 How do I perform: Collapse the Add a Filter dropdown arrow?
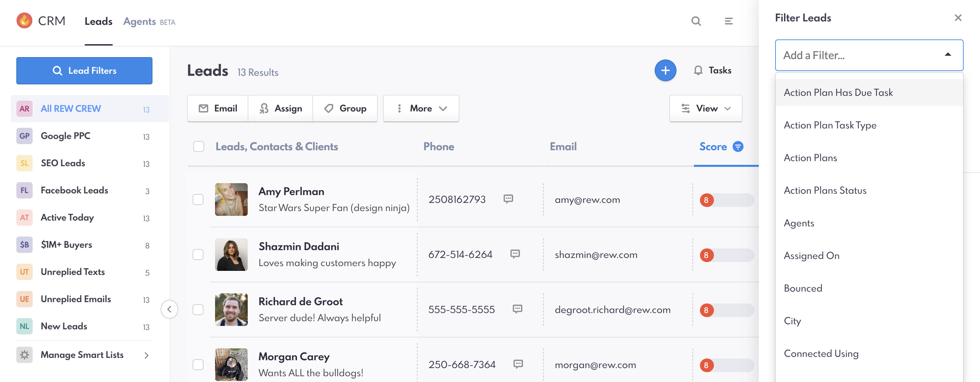[x=948, y=55]
